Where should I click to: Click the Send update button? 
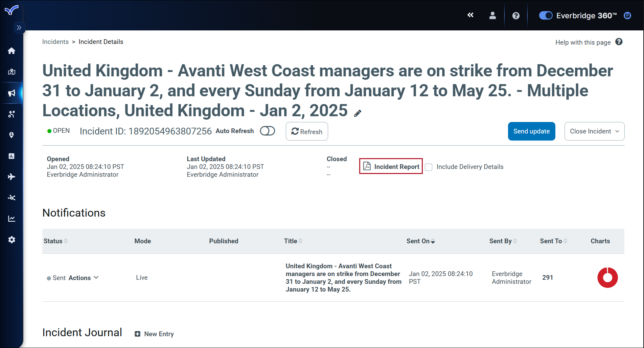531,131
